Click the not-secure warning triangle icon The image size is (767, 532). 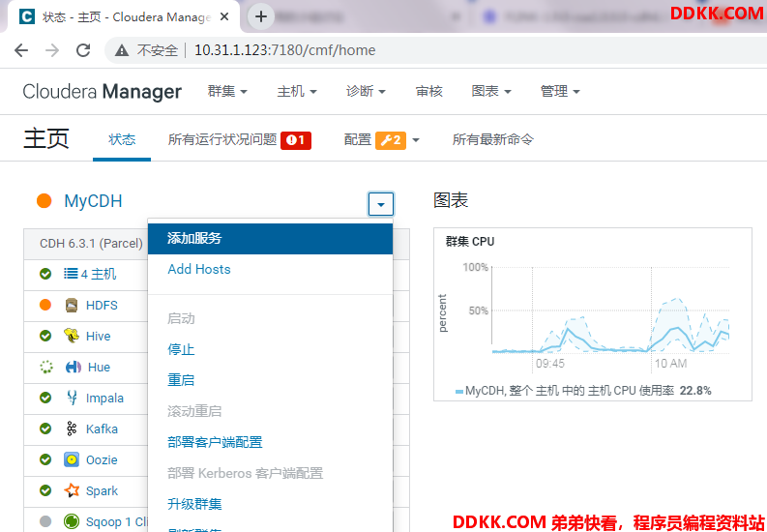pyautogui.click(x=121, y=50)
